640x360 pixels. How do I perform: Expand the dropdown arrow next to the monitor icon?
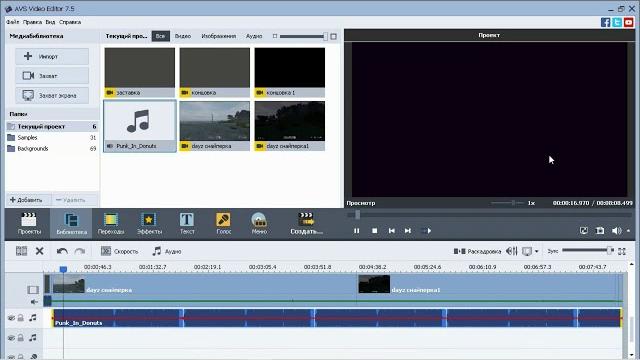536,251
